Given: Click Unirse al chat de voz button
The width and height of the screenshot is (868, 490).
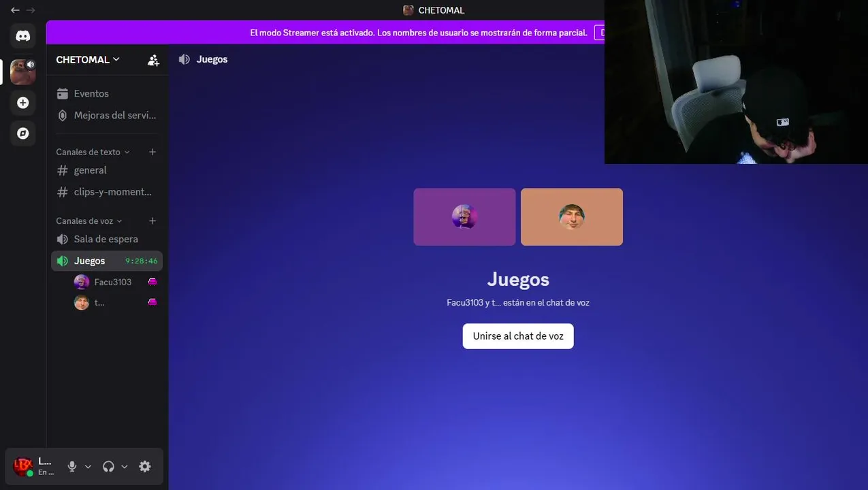Looking at the screenshot, I should pyautogui.click(x=518, y=336).
